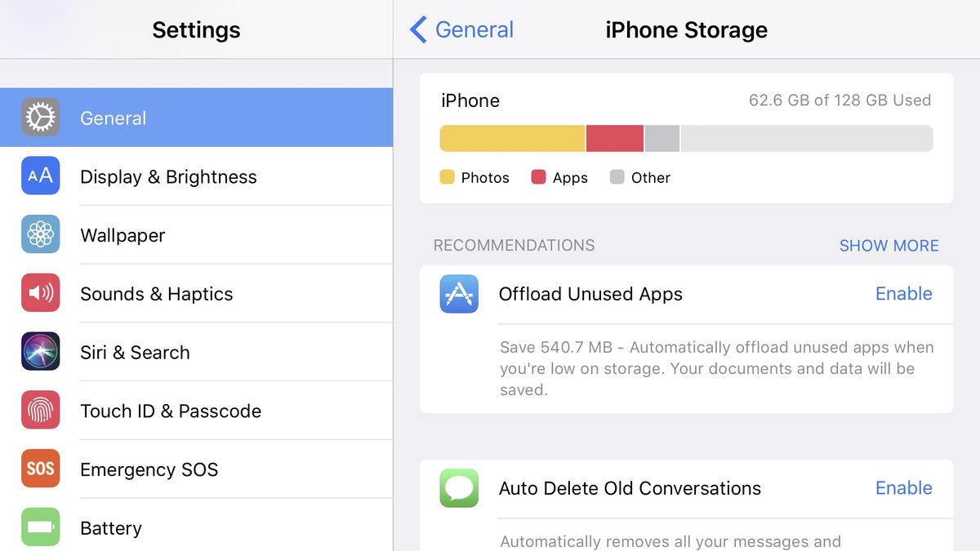The width and height of the screenshot is (980, 551).
Task: Tap the App Store icon in Offload recommendation
Action: (x=459, y=295)
